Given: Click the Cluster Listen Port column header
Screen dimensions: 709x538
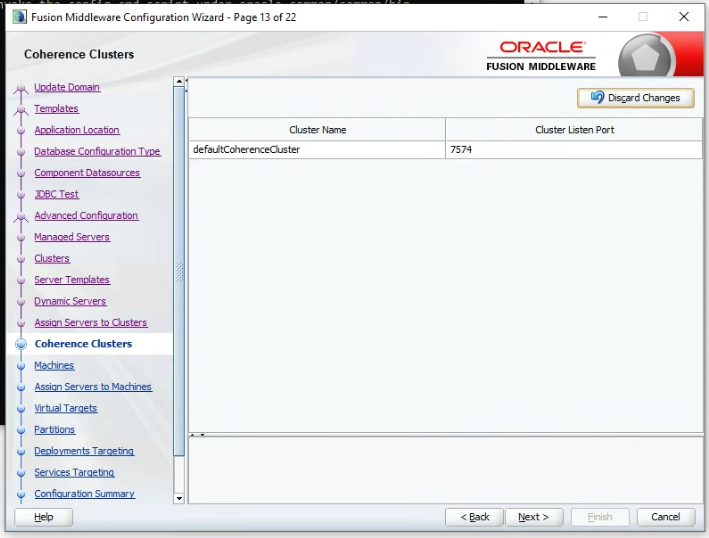Looking at the screenshot, I should point(574,130).
